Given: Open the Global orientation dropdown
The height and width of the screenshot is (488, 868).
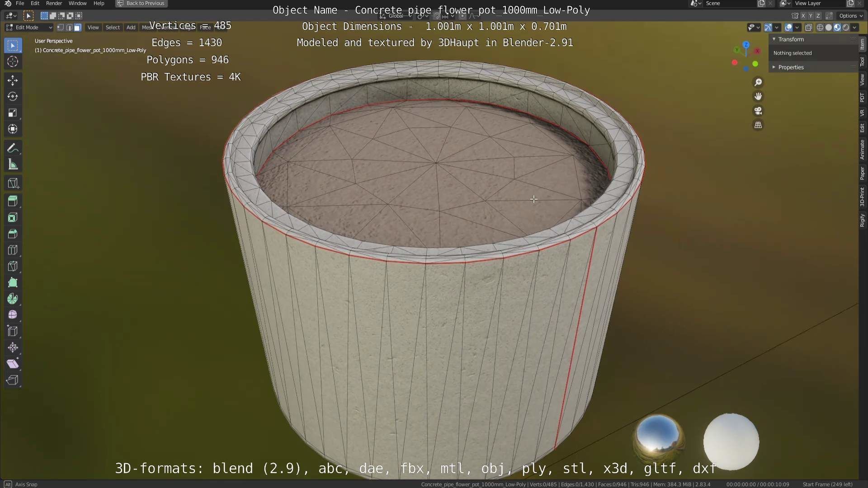Looking at the screenshot, I should pyautogui.click(x=396, y=16).
